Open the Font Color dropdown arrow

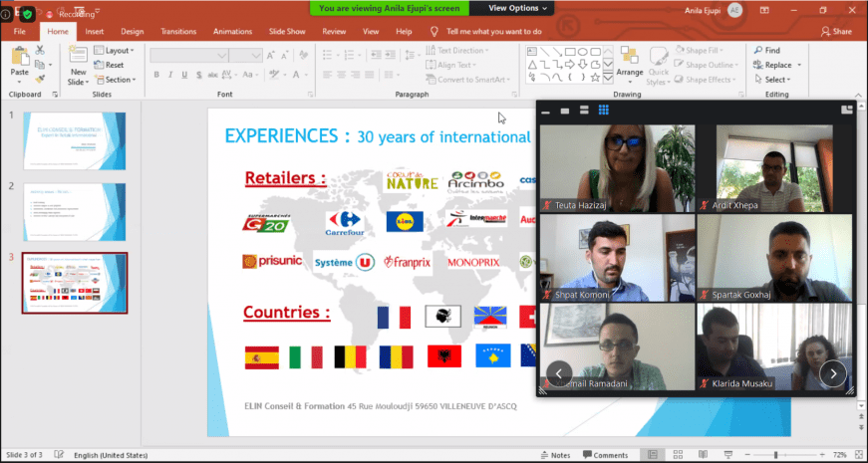pos(306,75)
